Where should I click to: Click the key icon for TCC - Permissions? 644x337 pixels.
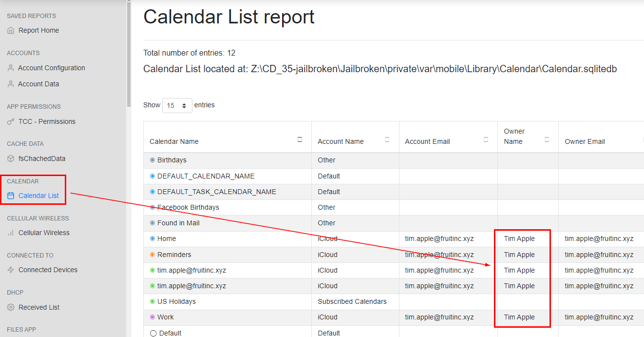(11, 122)
